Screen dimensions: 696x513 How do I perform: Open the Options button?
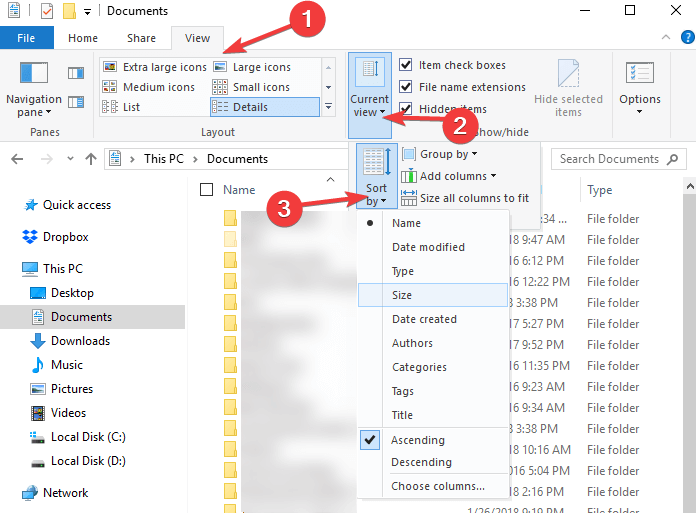pos(640,87)
